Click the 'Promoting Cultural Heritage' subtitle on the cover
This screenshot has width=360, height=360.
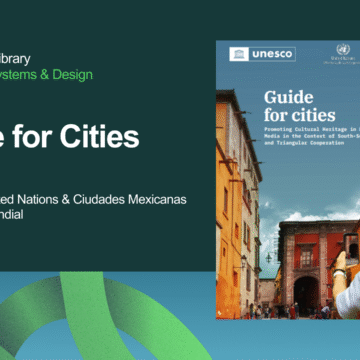pyautogui.click(x=312, y=136)
